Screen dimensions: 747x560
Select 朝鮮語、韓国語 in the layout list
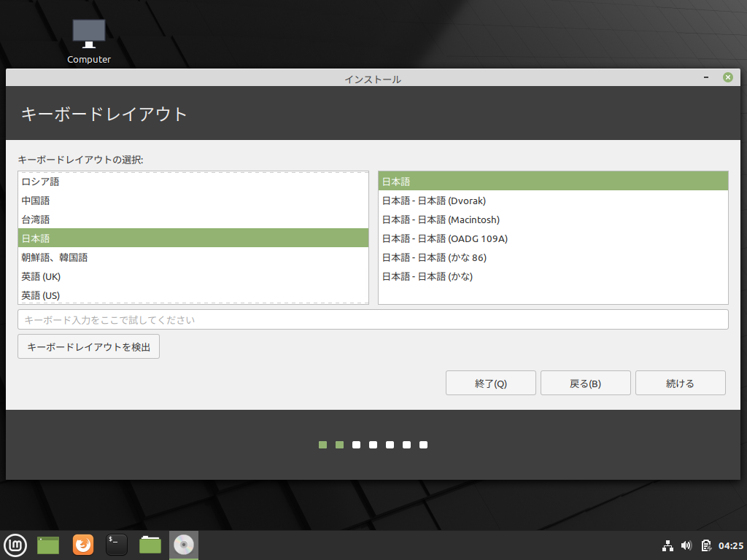click(x=193, y=257)
